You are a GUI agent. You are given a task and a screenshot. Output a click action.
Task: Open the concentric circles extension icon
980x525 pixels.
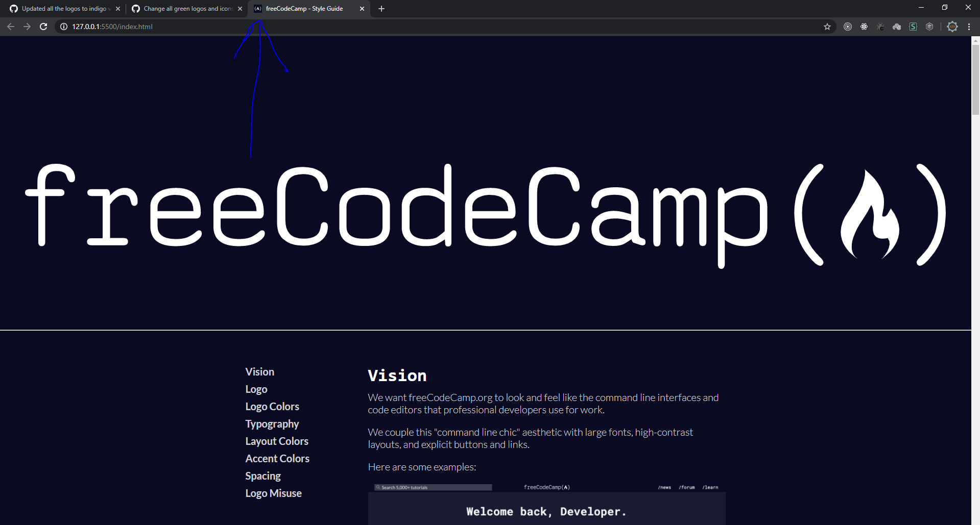click(848, 27)
